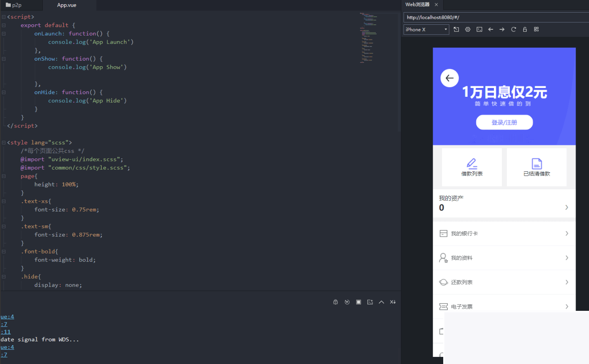Toggle the clear-output X icon in the console
Image resolution: width=589 pixels, height=364 pixels.
click(393, 302)
